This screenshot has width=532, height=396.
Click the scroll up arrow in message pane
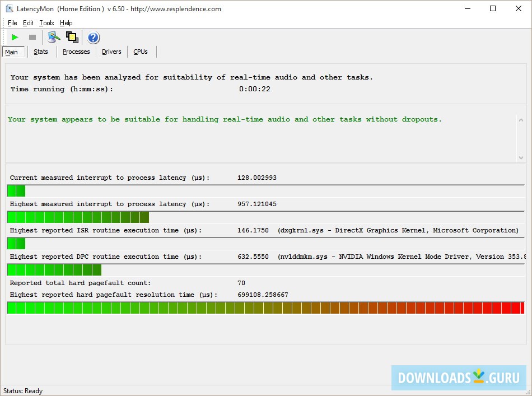(x=521, y=120)
